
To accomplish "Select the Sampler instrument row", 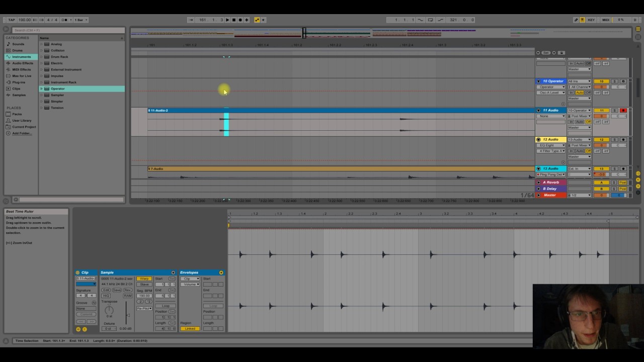I will point(82,95).
